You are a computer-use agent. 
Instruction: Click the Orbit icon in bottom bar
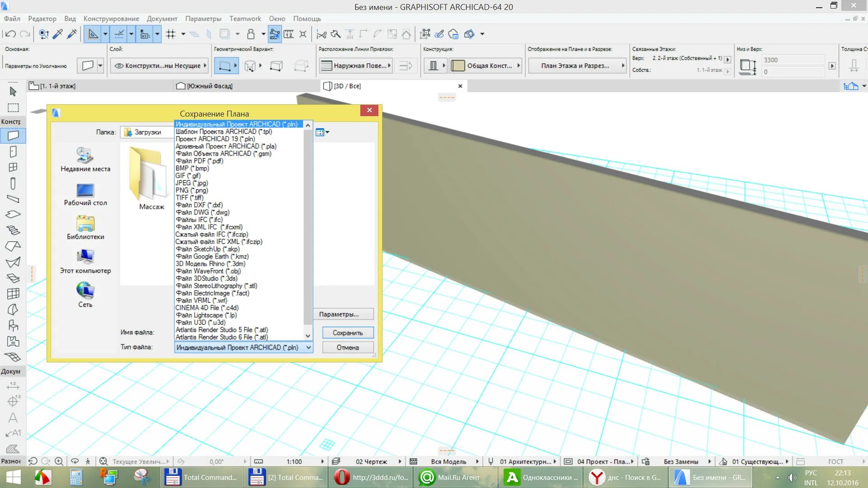pos(75,461)
